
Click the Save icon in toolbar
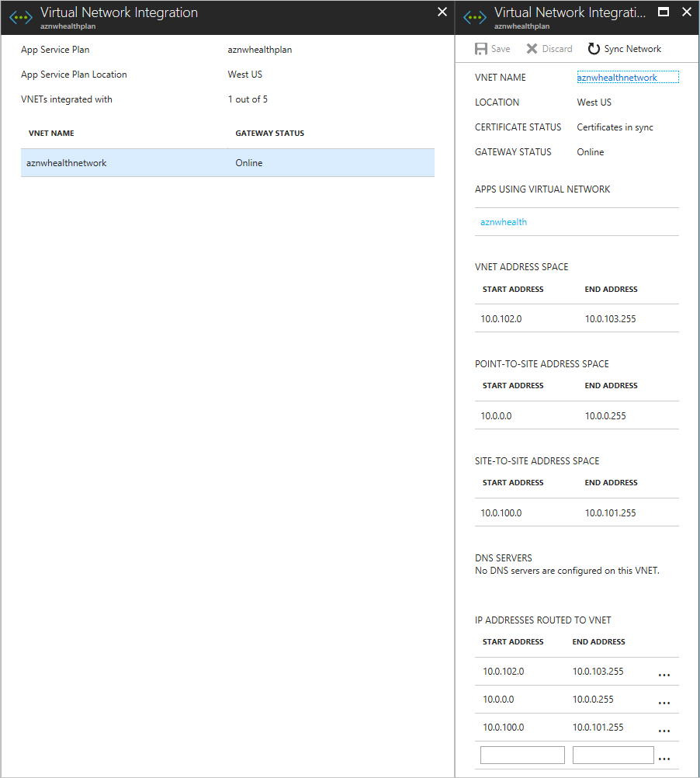pos(481,49)
